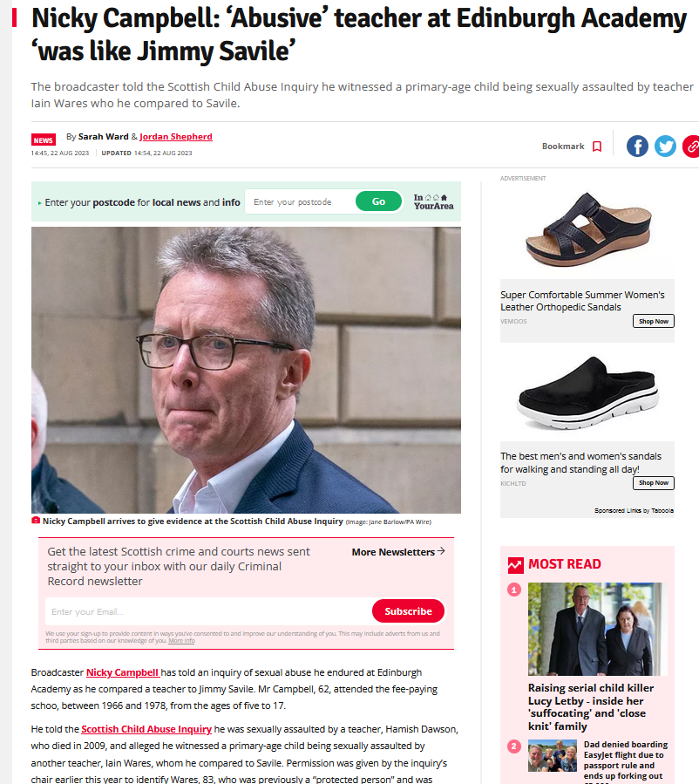Click the red NEWS category tag

point(44,140)
